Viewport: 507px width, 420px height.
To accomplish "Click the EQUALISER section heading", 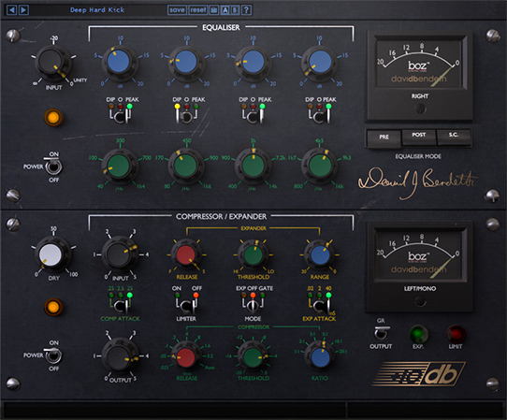I will click(221, 27).
